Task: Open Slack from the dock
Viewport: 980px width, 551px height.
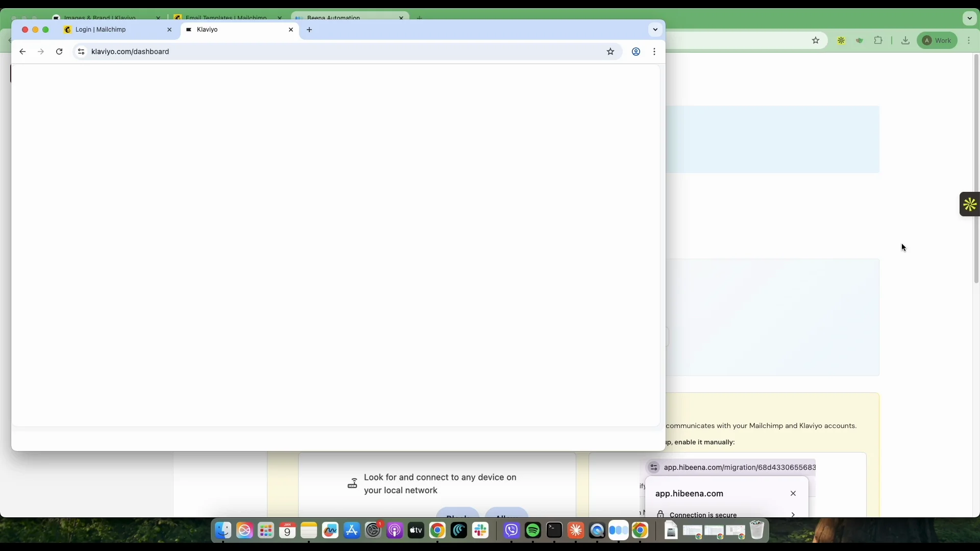Action: click(x=480, y=531)
